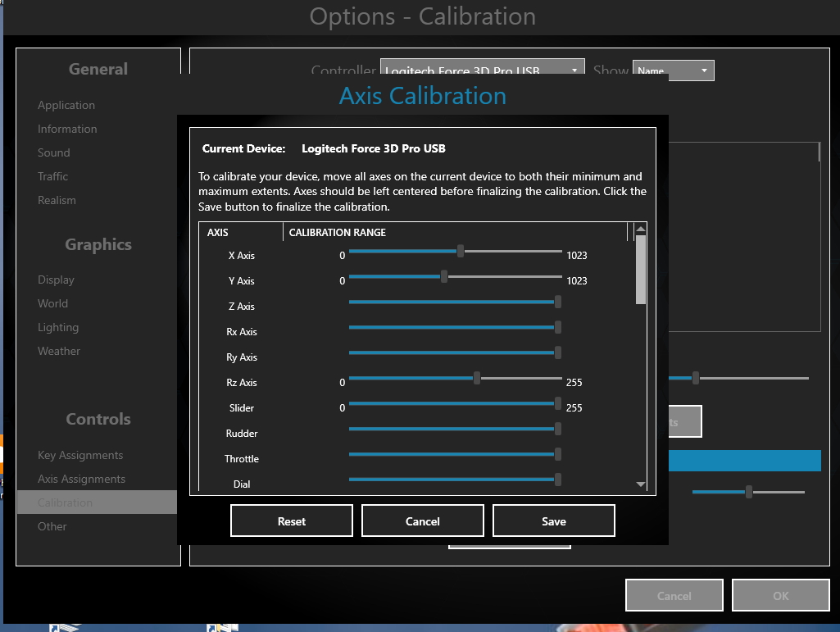The width and height of the screenshot is (840, 632).
Task: Click the Rudder calibration slider
Action: point(456,429)
